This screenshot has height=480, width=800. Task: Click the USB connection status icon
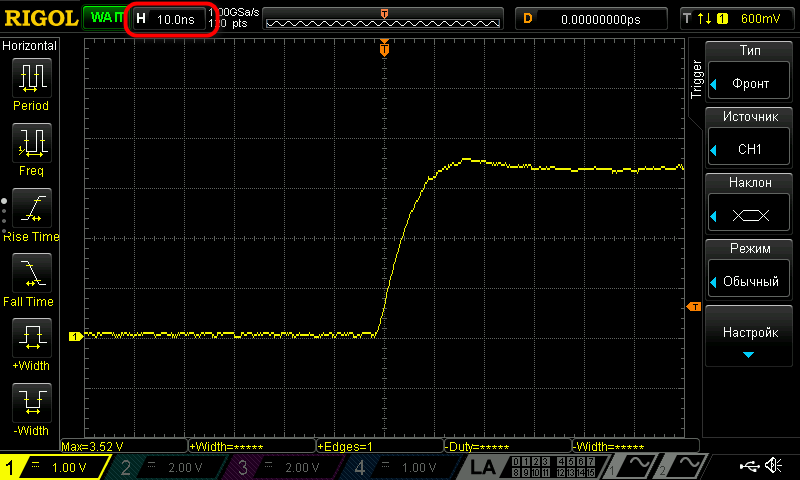[x=749, y=466]
